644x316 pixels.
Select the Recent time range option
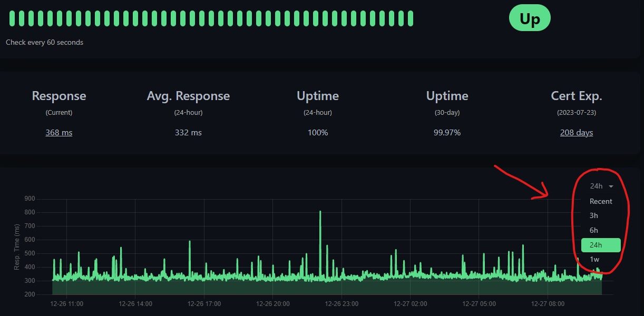[x=601, y=201]
